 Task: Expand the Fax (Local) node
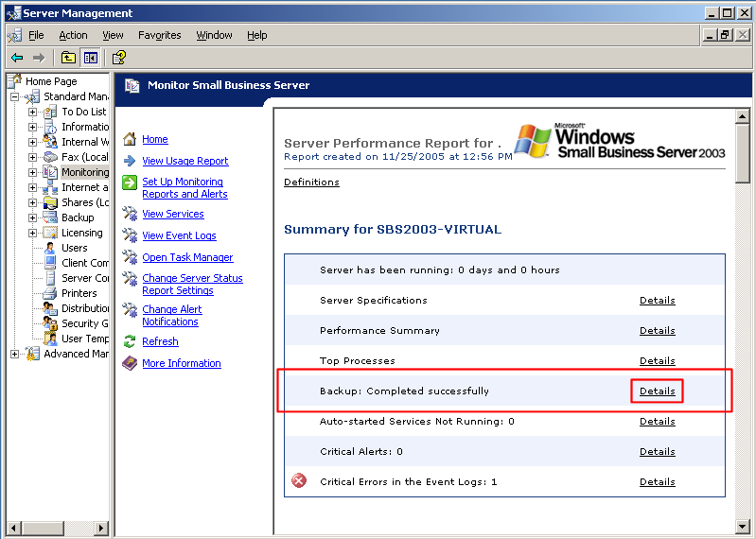(32, 157)
